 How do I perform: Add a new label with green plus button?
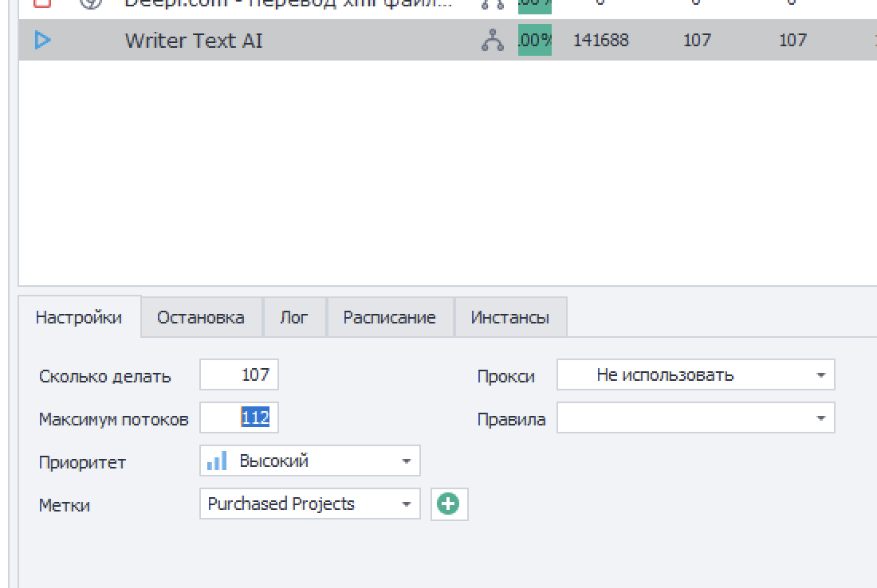coord(449,504)
